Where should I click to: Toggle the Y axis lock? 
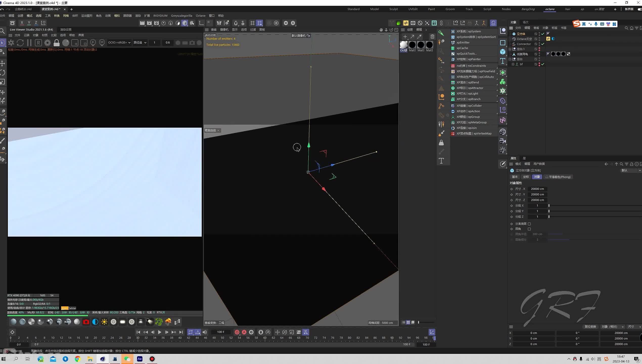[x=29, y=23]
